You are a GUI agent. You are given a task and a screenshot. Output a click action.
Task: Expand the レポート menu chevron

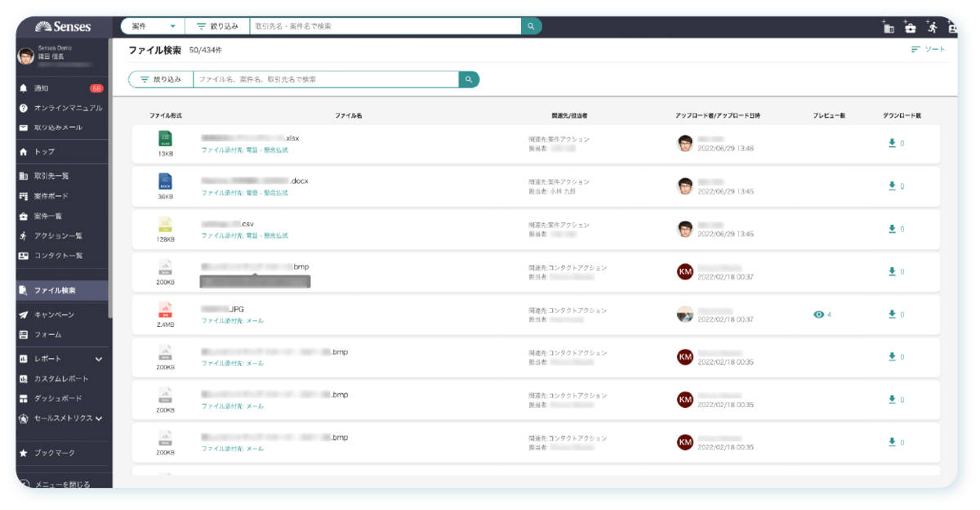pyautogui.click(x=99, y=359)
